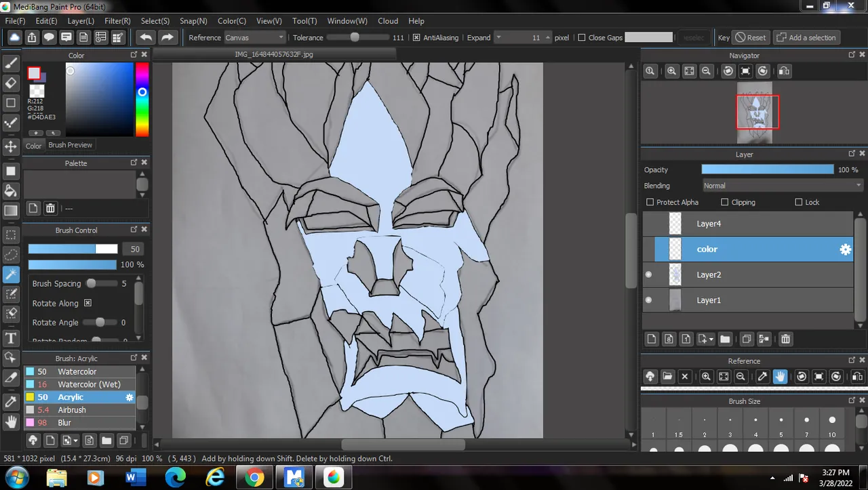868x490 pixels.
Task: Open the Filter menu
Action: pos(118,21)
